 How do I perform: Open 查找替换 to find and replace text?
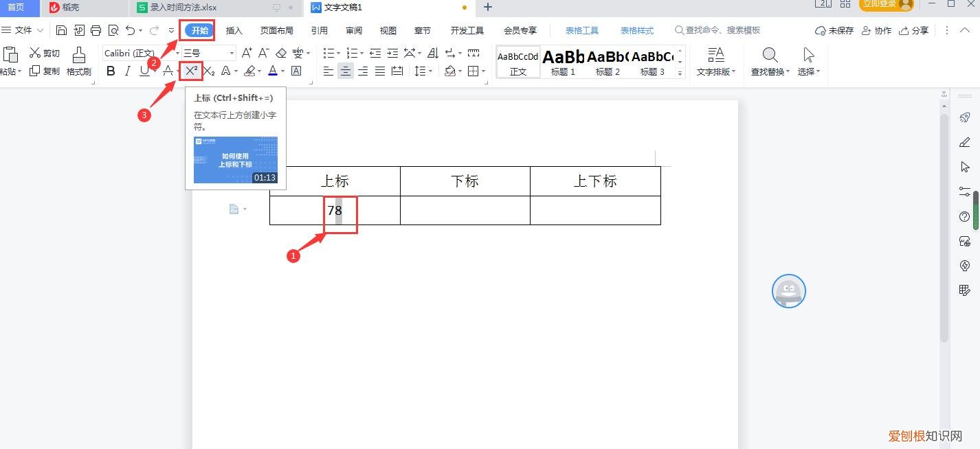pyautogui.click(x=769, y=62)
